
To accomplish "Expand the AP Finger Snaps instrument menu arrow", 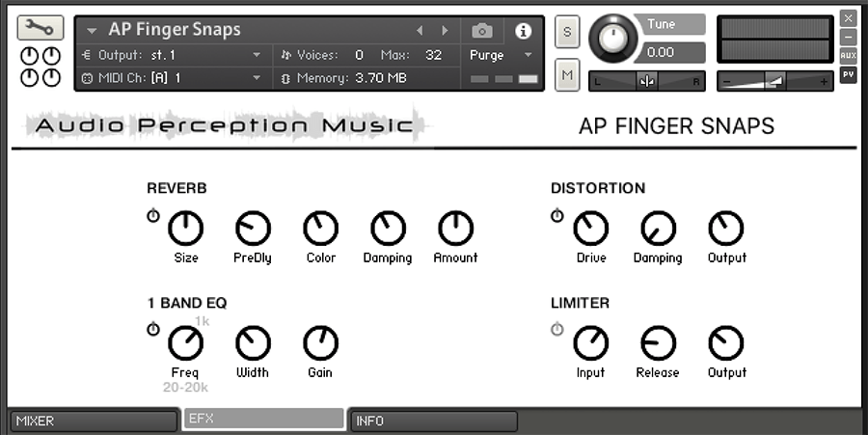I will (92, 31).
